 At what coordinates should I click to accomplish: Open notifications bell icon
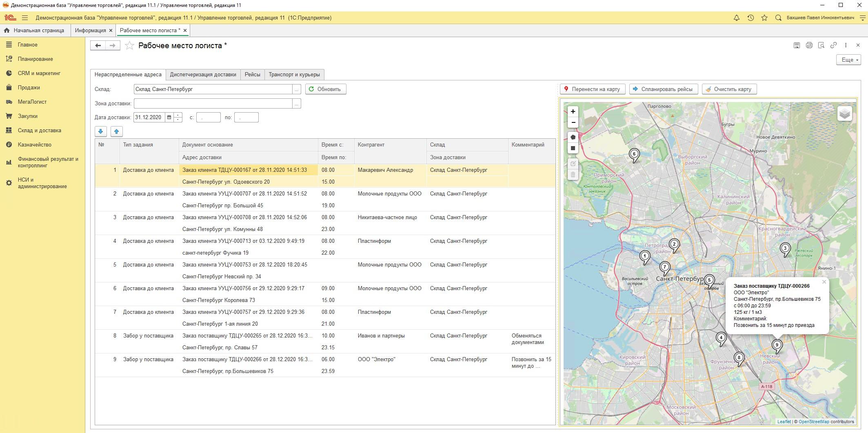(x=737, y=18)
